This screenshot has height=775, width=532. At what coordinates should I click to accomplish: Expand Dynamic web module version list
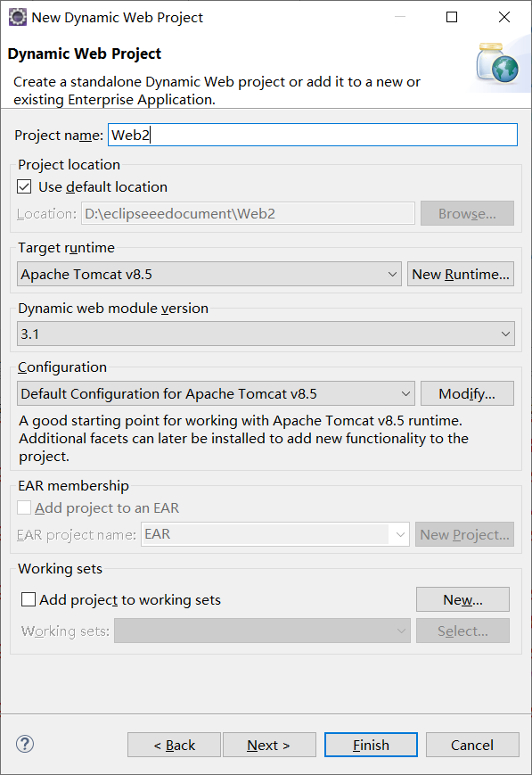[266, 334]
